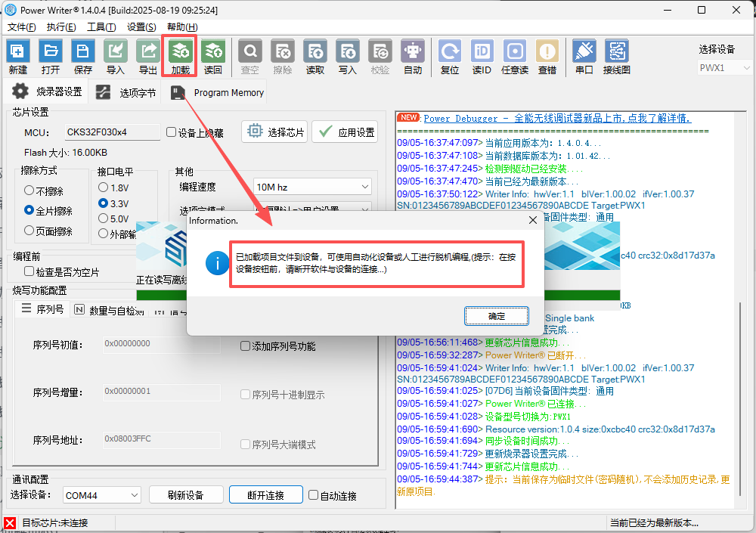Click the 写入 (Write) toolbar icon
Image resolution: width=756 pixels, height=533 pixels.
pos(348,57)
